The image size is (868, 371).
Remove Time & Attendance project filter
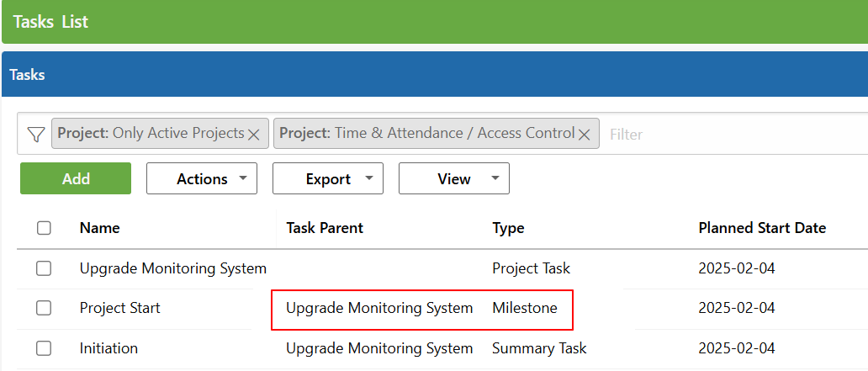tap(584, 134)
